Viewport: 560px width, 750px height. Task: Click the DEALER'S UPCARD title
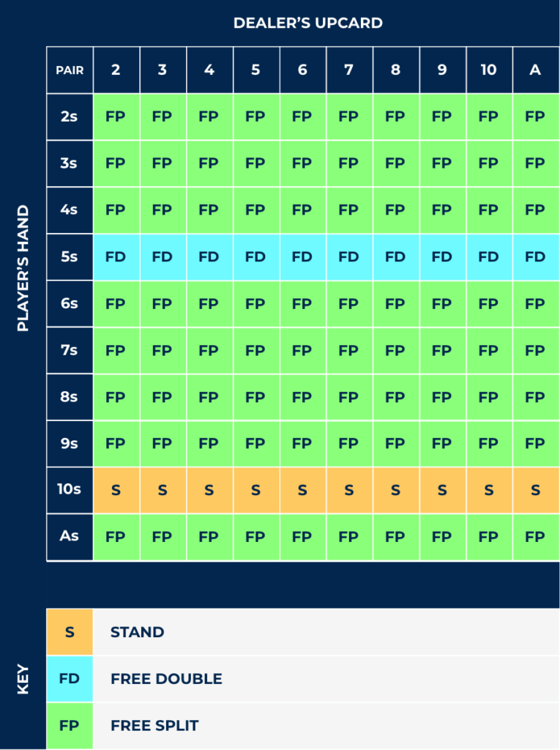(x=308, y=23)
